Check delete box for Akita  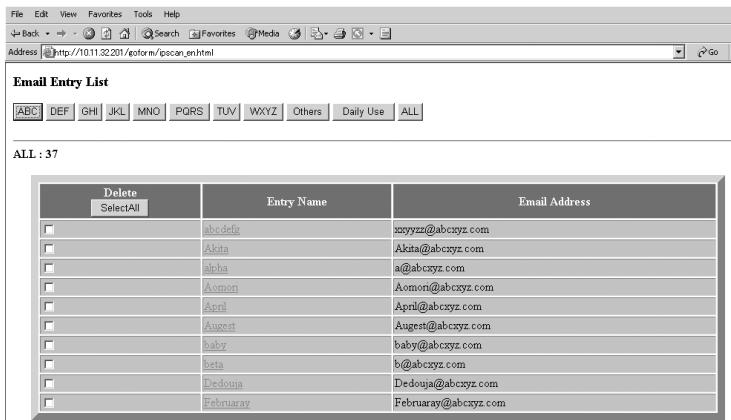pos(49,248)
